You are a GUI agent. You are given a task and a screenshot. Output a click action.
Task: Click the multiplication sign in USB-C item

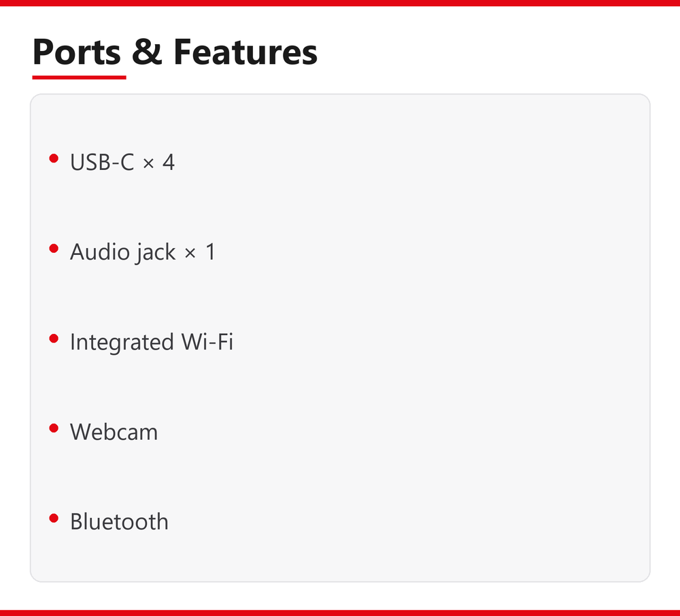click(148, 163)
